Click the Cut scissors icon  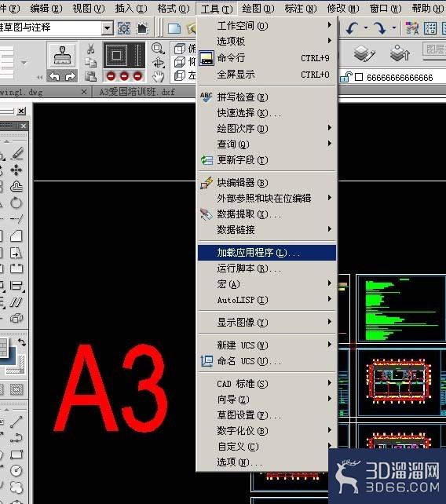[x=90, y=49]
